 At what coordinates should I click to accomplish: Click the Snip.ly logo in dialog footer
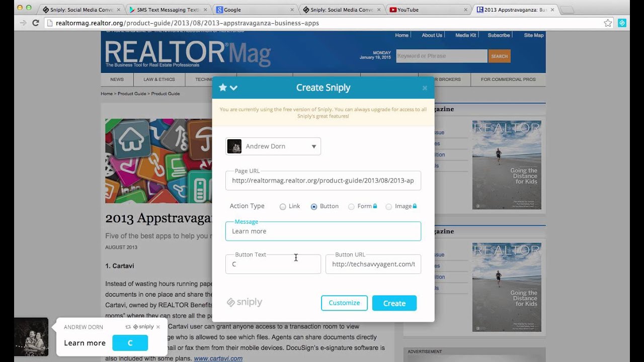pos(245,302)
